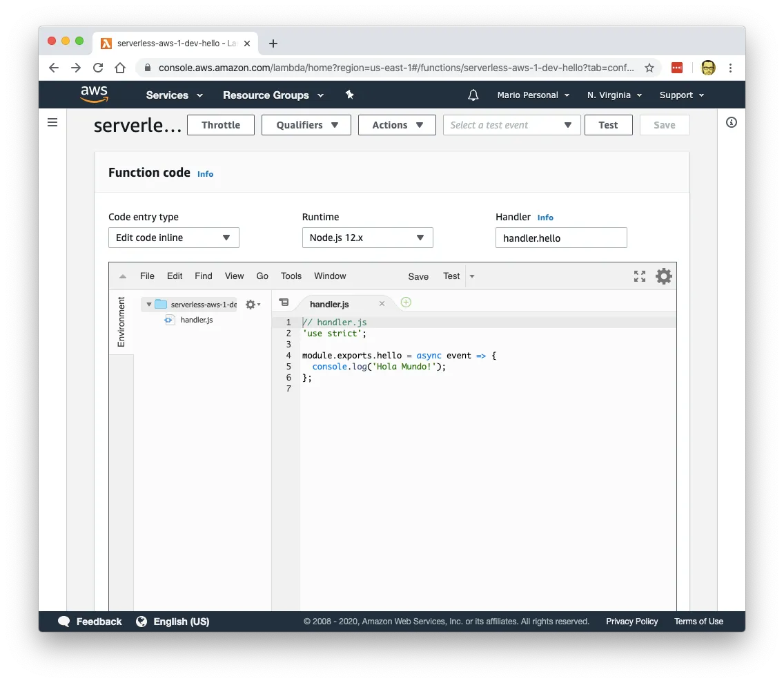Open Handler Info link
The width and height of the screenshot is (784, 683).
[x=545, y=218]
